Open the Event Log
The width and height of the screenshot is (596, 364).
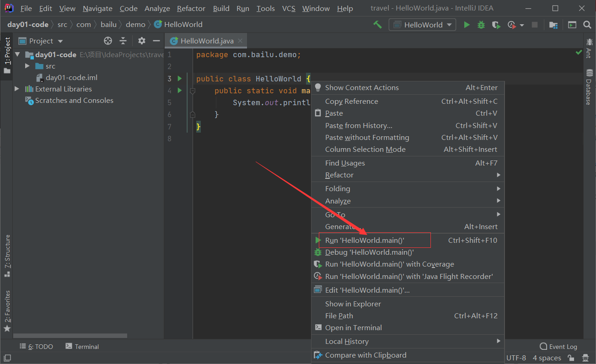(558, 347)
